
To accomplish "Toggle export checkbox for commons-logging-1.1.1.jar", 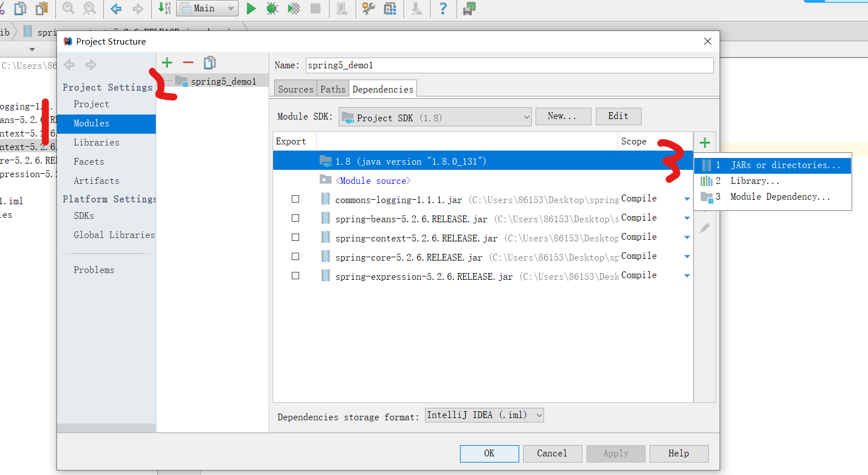I will 295,199.
